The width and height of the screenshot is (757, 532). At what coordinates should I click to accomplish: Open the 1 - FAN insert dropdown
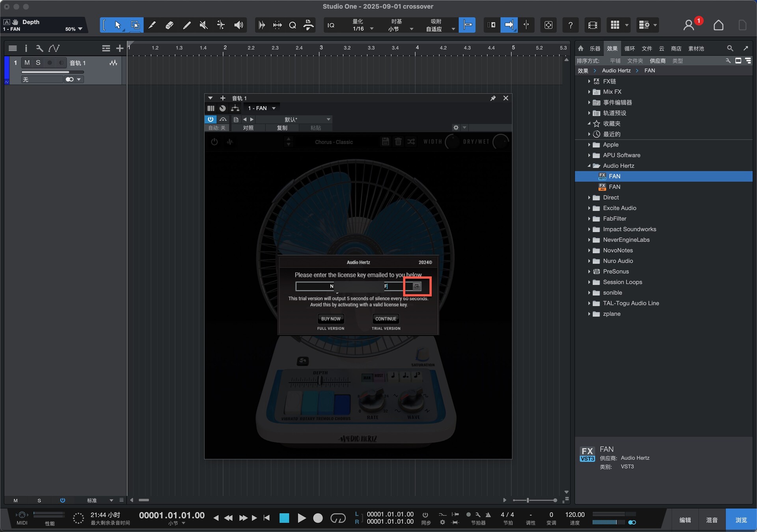tap(261, 108)
